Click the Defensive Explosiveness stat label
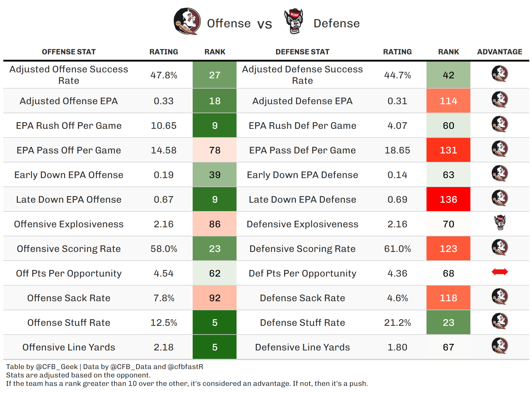The height and width of the screenshot is (394, 532). 302,224
